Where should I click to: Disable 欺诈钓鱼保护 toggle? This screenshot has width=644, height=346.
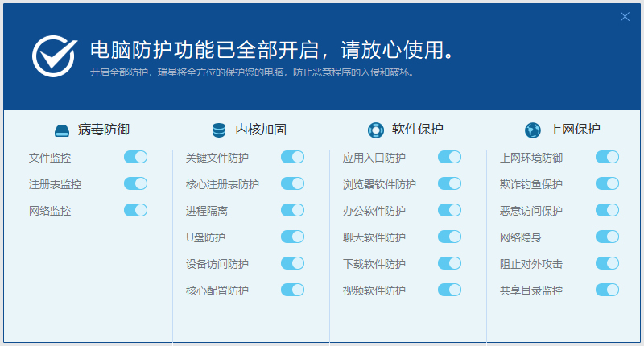point(607,184)
